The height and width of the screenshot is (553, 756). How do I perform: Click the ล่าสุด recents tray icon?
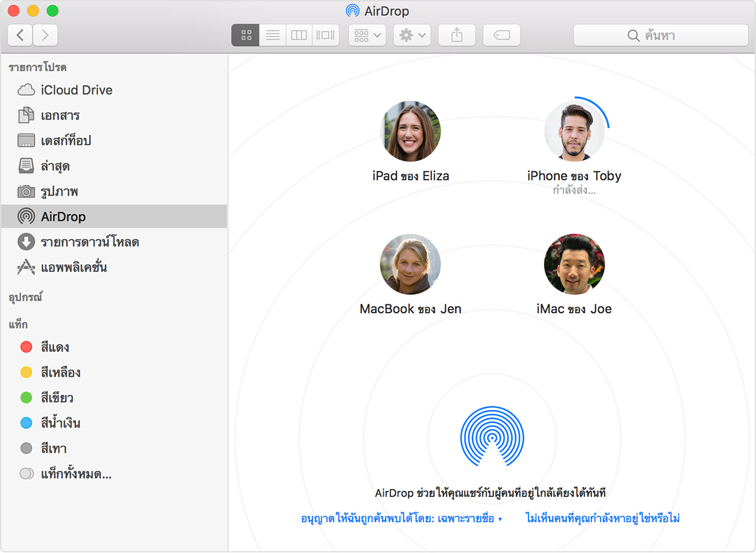[x=26, y=166]
